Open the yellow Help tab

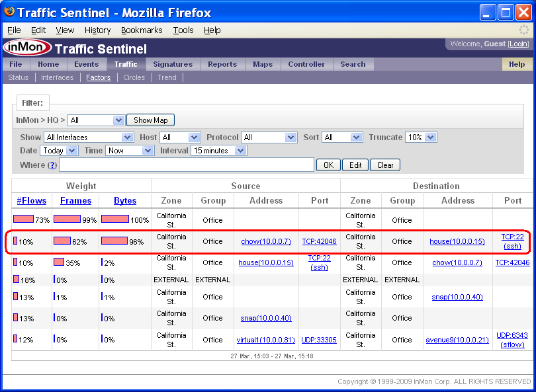517,64
